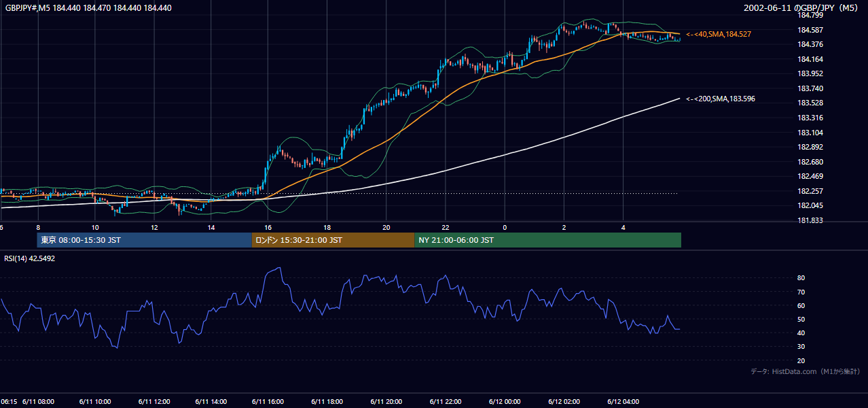Click hour tick 20 under the price chart
The height and width of the screenshot is (408, 868).
[x=386, y=227]
